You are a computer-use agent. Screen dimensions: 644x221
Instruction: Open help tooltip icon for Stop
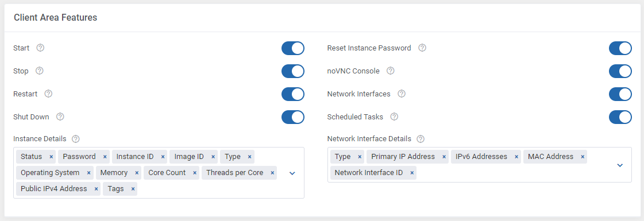pos(40,71)
